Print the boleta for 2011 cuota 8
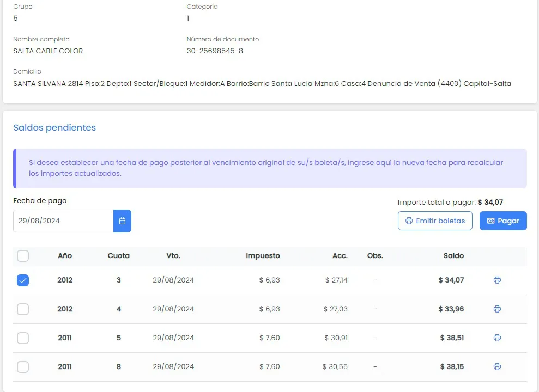The height and width of the screenshot is (392, 539). pyautogui.click(x=497, y=367)
